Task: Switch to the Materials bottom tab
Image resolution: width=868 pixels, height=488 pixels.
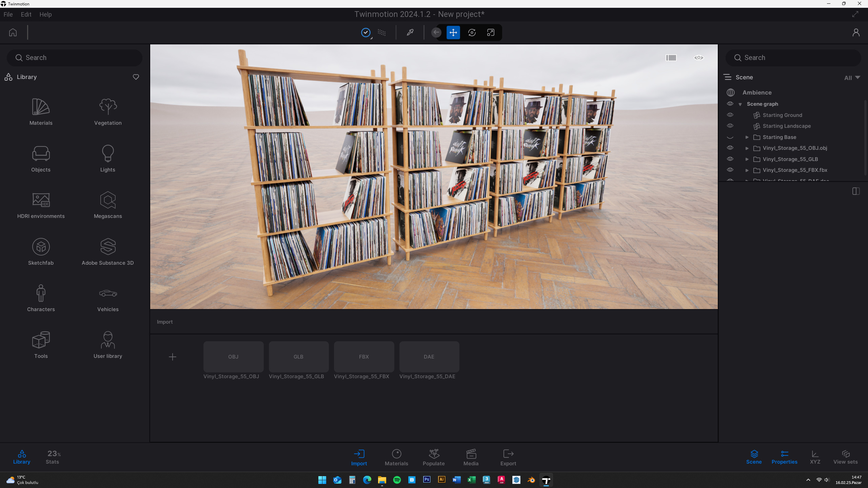Action: click(x=396, y=457)
